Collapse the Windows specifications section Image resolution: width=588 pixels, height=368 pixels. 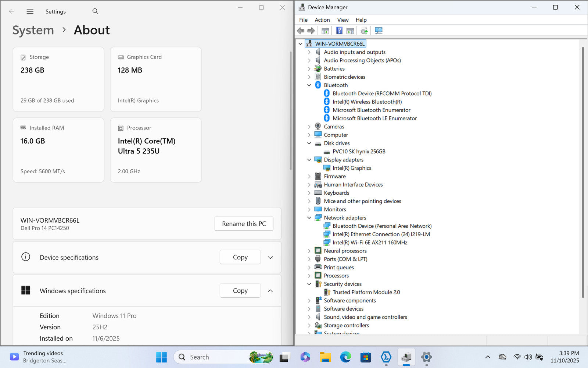click(270, 291)
